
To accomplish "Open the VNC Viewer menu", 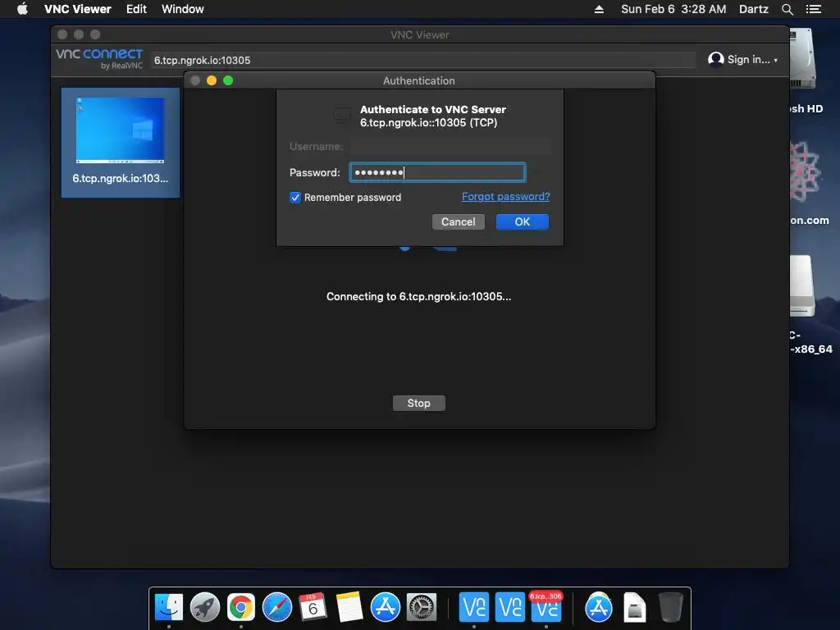I will pyautogui.click(x=78, y=9).
